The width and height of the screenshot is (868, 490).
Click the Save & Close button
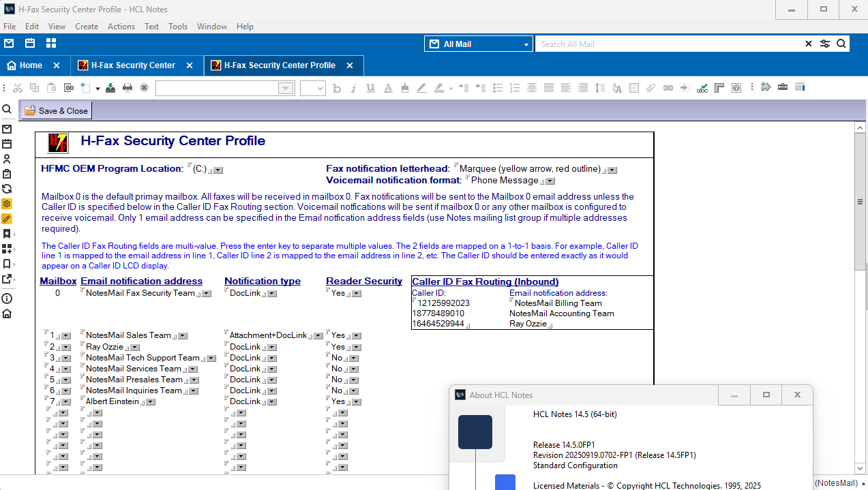[x=57, y=110]
